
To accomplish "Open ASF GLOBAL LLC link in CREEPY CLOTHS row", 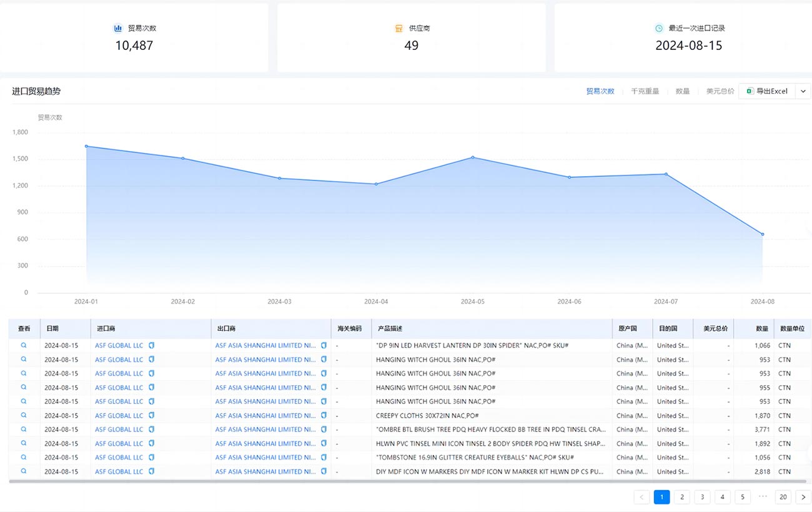I will pos(119,415).
